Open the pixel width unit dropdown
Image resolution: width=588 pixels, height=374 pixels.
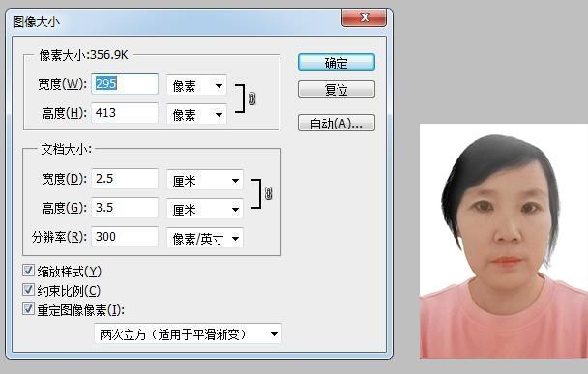click(197, 86)
